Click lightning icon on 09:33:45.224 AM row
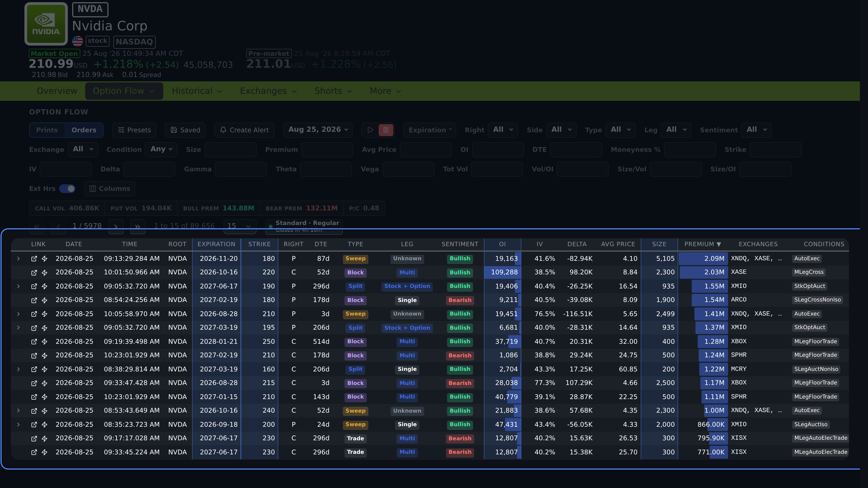The width and height of the screenshot is (868, 488). pos(44,452)
